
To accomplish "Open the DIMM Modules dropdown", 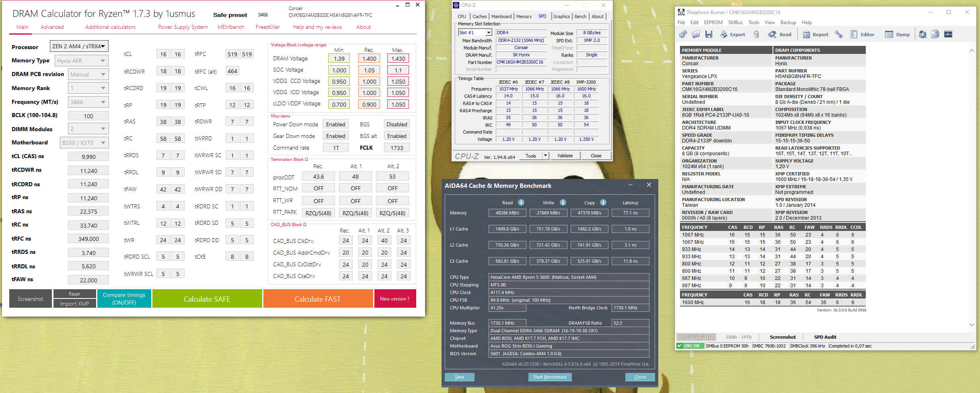I will click(88, 129).
